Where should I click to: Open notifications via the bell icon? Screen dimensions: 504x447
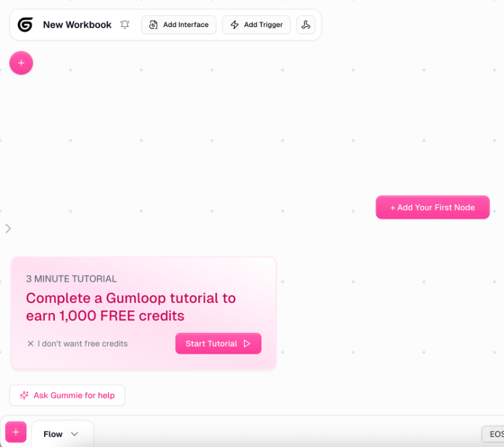(124, 24)
